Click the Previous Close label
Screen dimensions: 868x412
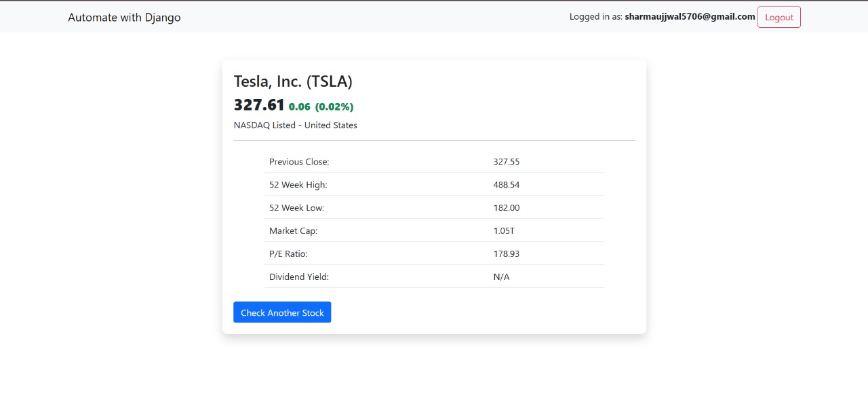[299, 162]
